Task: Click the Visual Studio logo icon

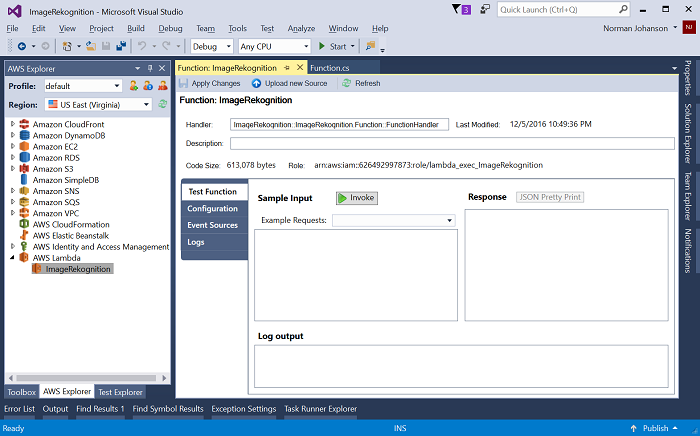Action: [x=14, y=11]
